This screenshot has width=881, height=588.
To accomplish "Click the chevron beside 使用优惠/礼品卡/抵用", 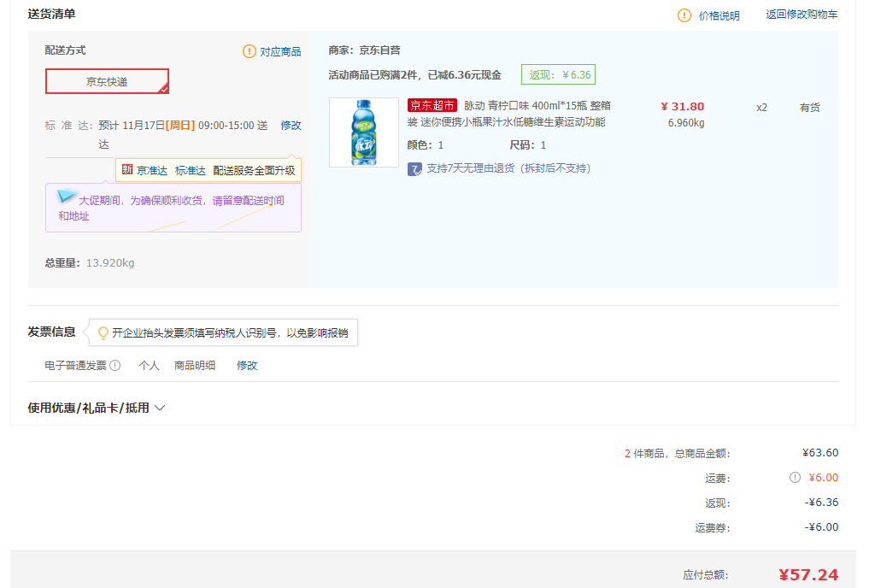I will pyautogui.click(x=160, y=408).
